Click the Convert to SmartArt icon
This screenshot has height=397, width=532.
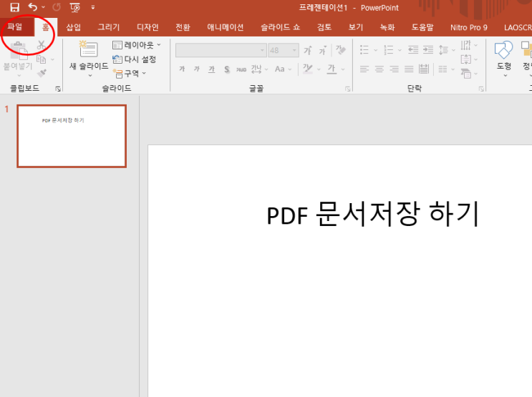pyautogui.click(x=466, y=73)
